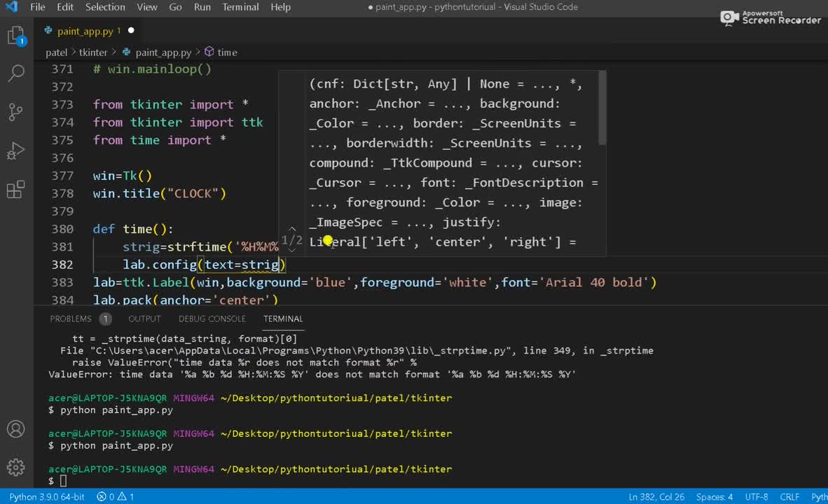Viewport: 828px width, 504px height.
Task: Open the Go menu
Action: 175,7
